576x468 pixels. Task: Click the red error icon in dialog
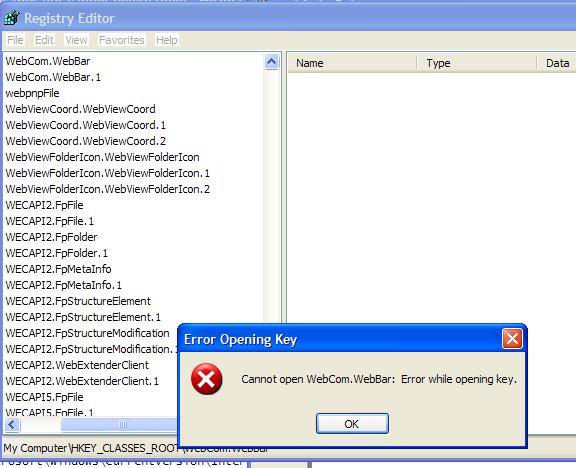pyautogui.click(x=207, y=379)
